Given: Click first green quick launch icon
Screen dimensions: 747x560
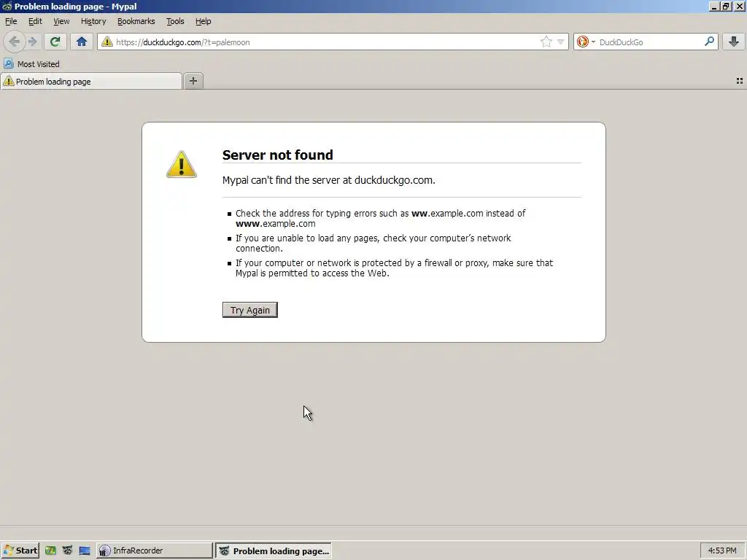Looking at the screenshot, I should click(50, 551).
